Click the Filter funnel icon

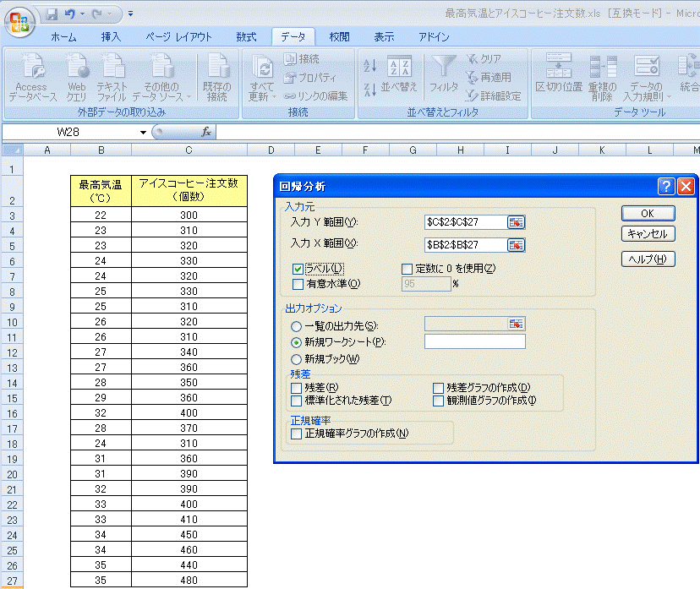444,67
